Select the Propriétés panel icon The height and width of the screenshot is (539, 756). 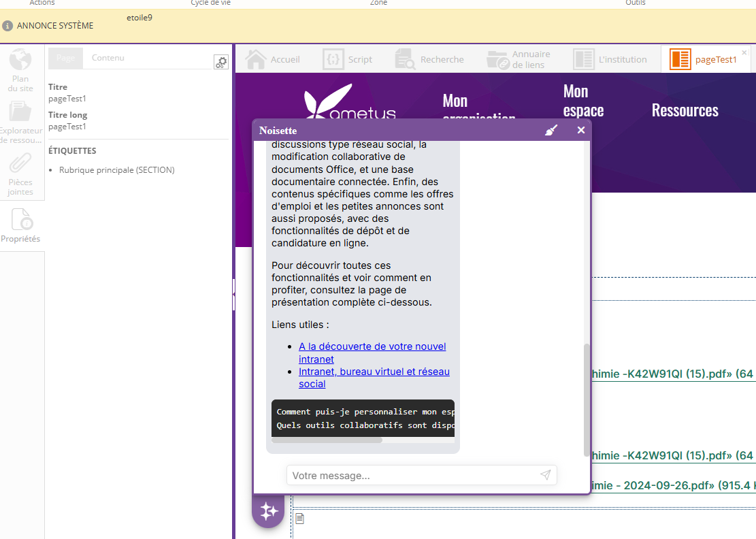20,225
